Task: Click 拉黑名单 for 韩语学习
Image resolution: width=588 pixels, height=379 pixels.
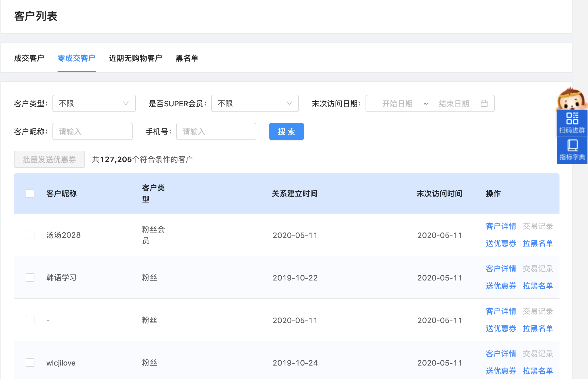Action: [538, 286]
